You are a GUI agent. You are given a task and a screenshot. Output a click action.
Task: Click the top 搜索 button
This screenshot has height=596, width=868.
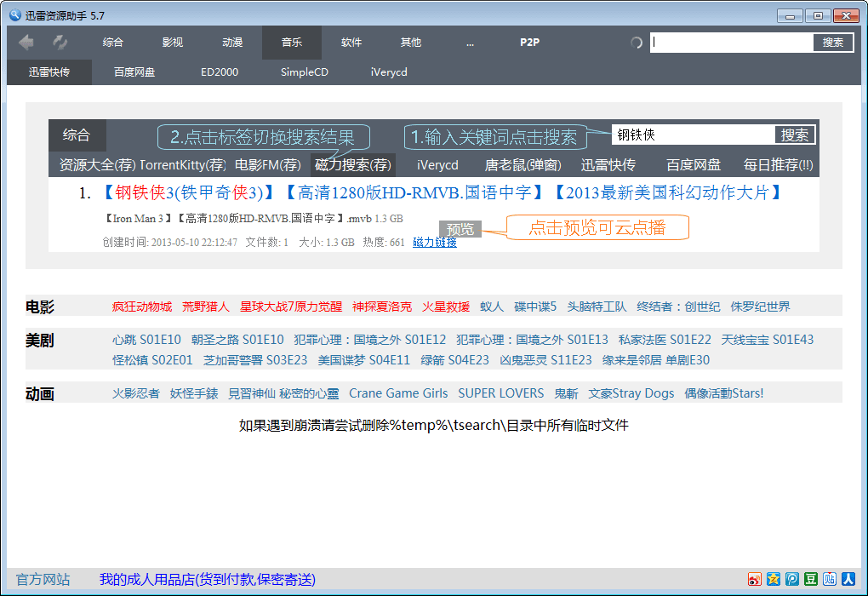point(833,42)
